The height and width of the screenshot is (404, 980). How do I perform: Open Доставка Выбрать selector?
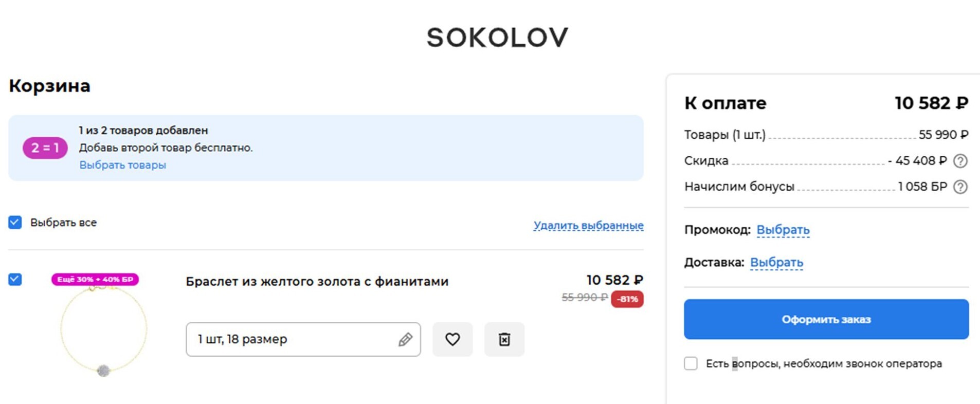(776, 263)
